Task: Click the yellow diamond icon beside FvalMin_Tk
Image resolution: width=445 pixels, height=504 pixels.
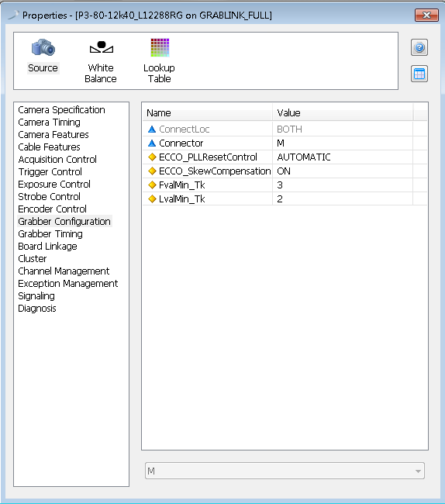Action: tap(152, 185)
